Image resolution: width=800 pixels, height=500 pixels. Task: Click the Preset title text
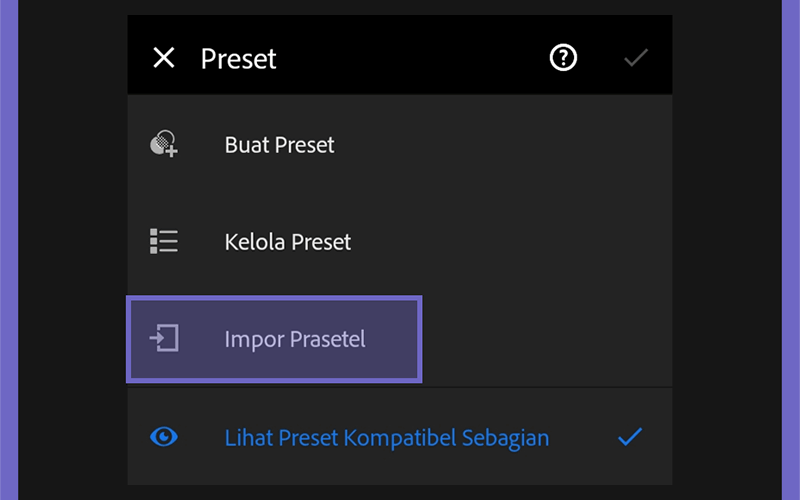pyautogui.click(x=238, y=59)
